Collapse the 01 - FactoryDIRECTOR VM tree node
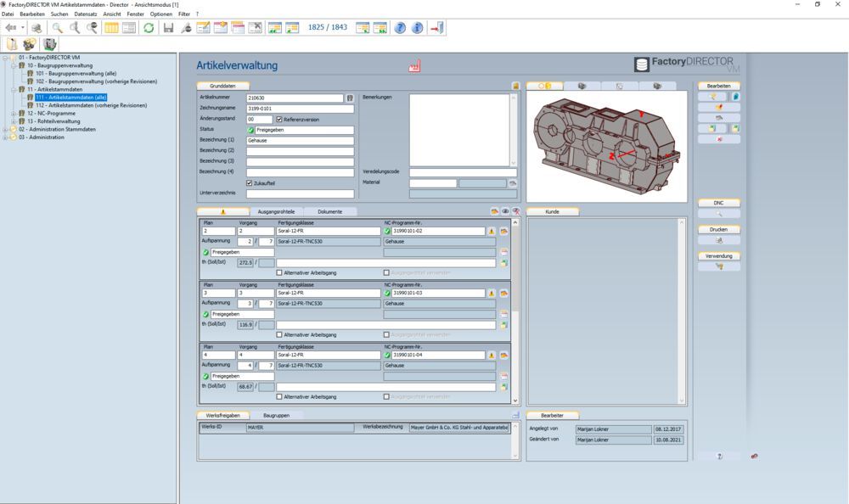 [5, 58]
